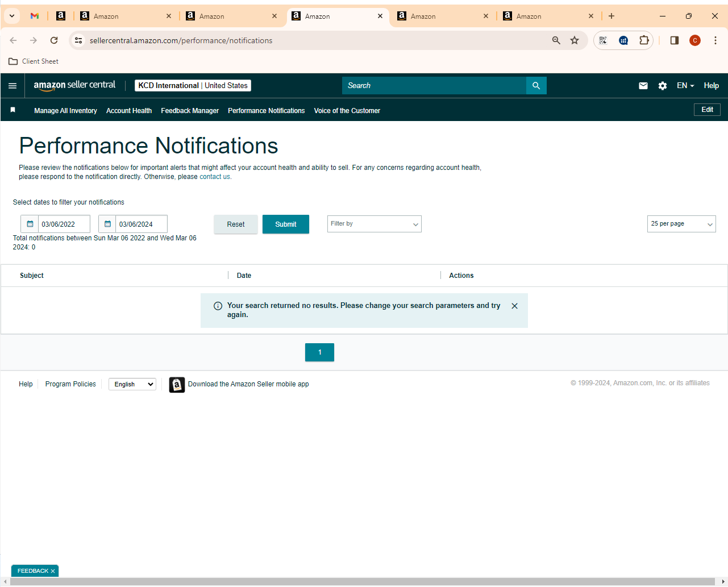This screenshot has height=587, width=728.
Task: Click the Seller Central search box
Action: coord(434,85)
